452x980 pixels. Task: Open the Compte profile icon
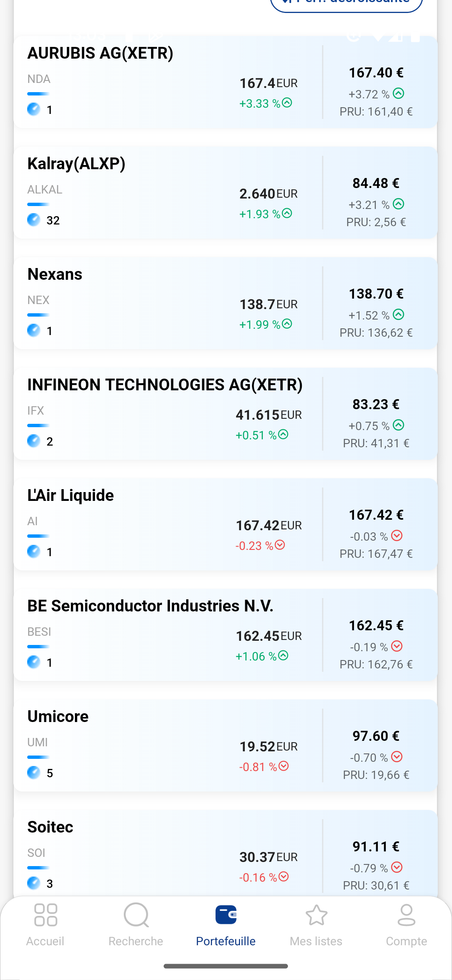(406, 915)
